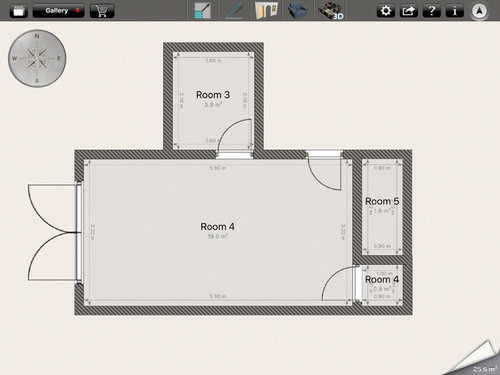The height and width of the screenshot is (375, 500).
Task: Select the Room 5 label
Action: [382, 201]
